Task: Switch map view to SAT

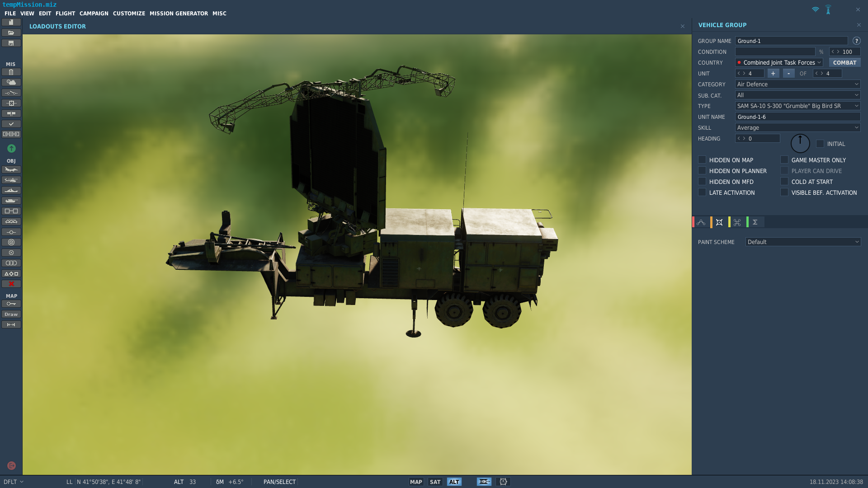Action: click(435, 482)
